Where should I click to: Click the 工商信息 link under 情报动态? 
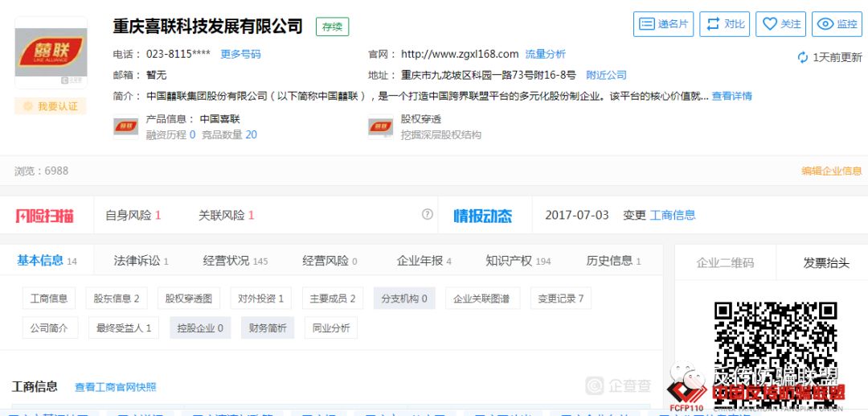673,215
